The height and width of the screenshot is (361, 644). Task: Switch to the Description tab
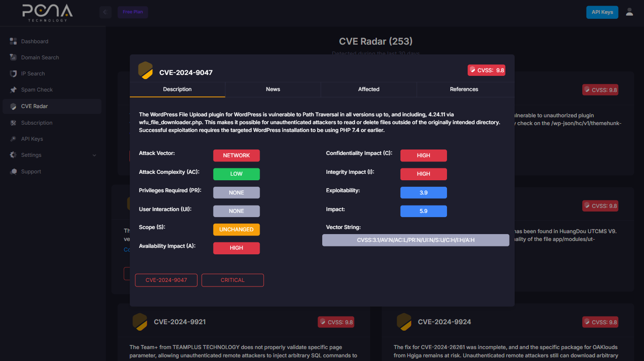177,89
